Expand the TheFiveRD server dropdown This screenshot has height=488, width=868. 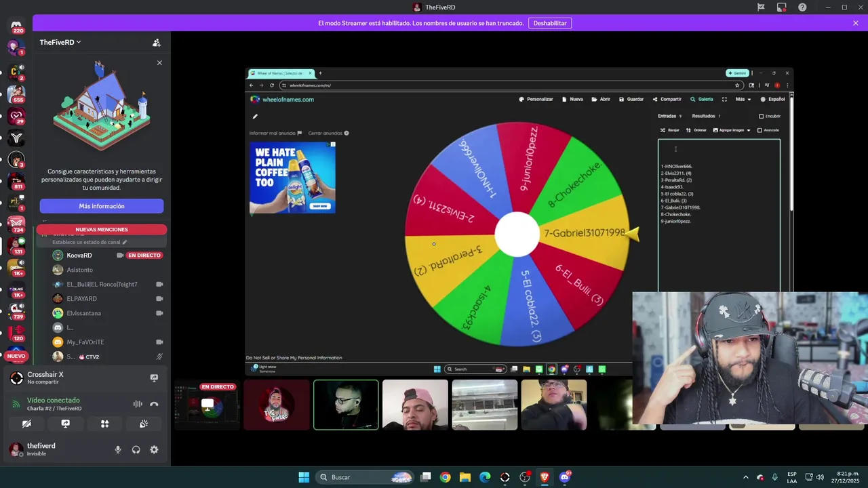[60, 42]
